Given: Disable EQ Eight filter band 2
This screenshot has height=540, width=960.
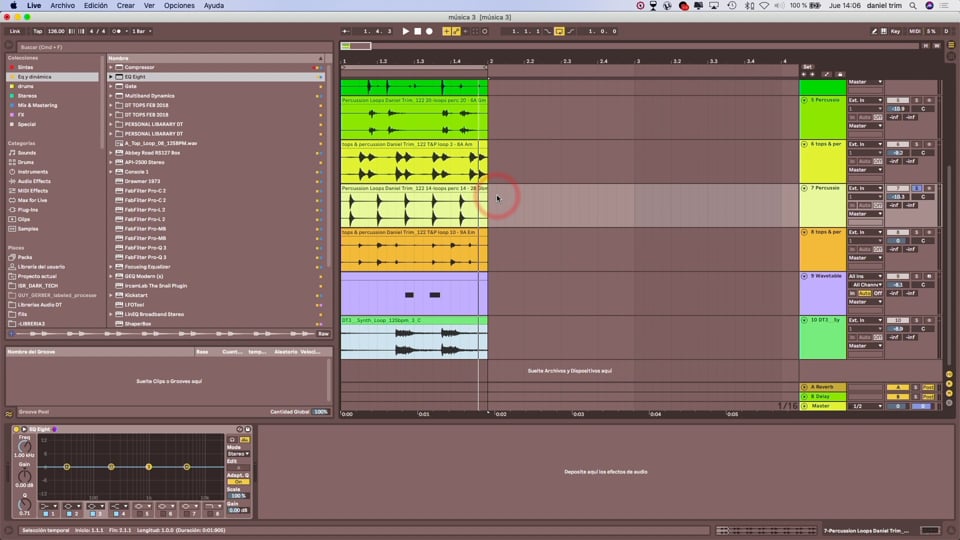Looking at the screenshot, I should pos(69,514).
